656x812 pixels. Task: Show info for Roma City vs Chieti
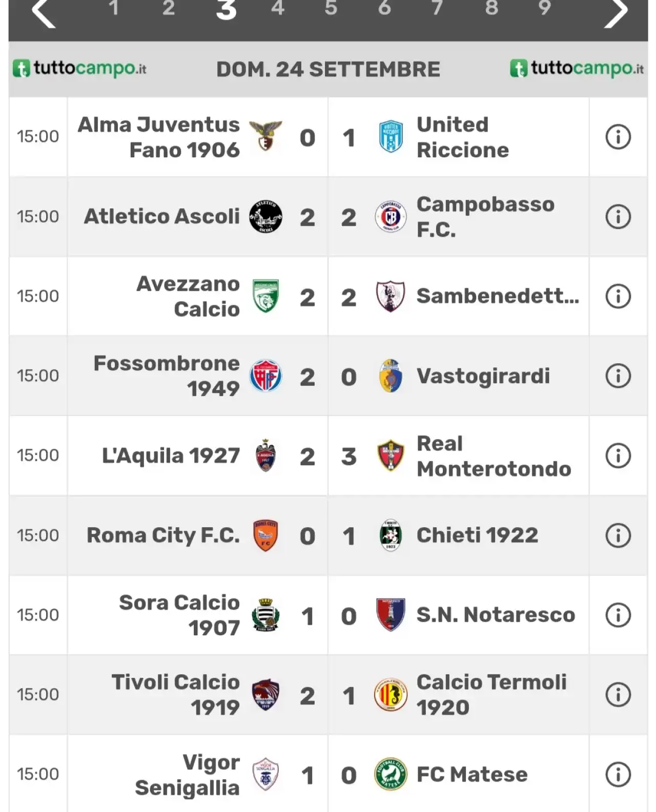pyautogui.click(x=618, y=535)
